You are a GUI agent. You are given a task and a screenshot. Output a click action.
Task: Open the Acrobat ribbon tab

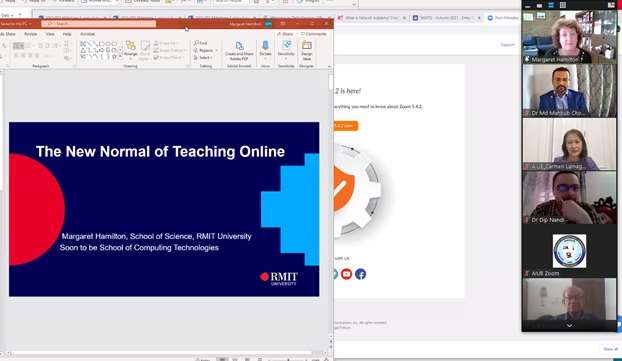tap(87, 34)
